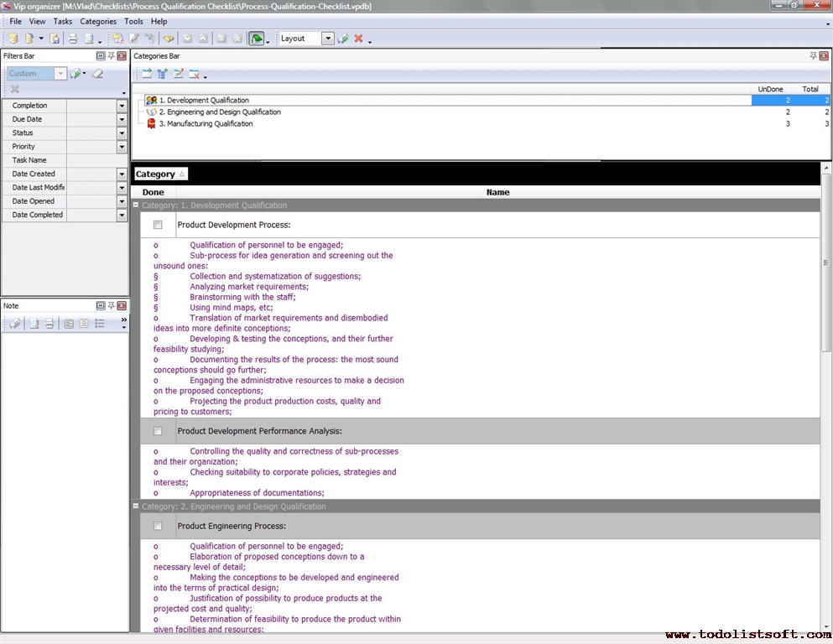This screenshot has width=833, height=644.
Task: Close the Note panel
Action: tap(122, 306)
